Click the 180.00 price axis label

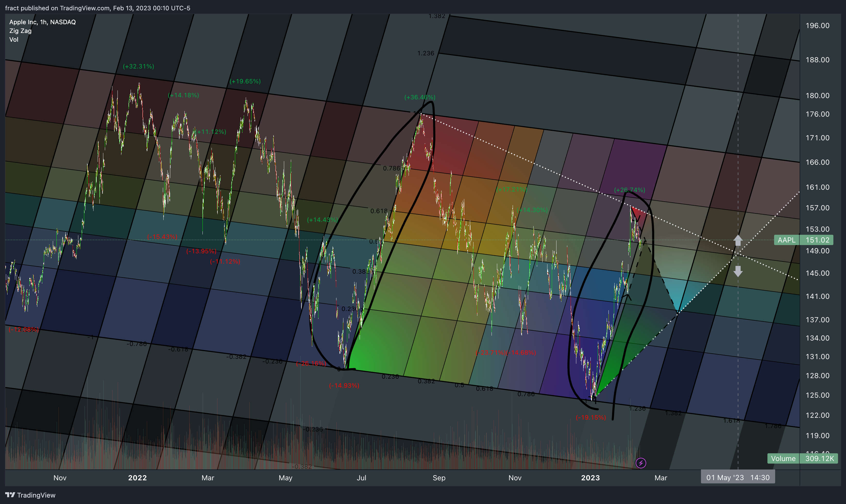817,95
